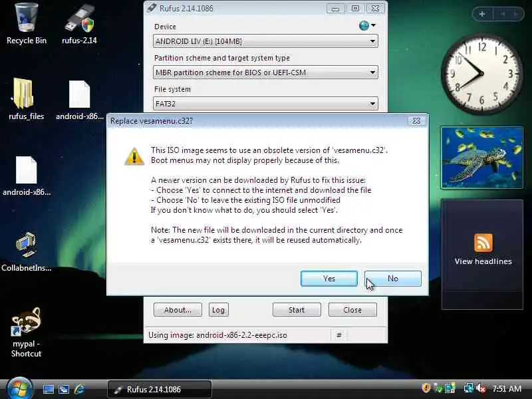The image size is (532, 399).
Task: Select the rufus_files folder icon
Action: pos(26,99)
